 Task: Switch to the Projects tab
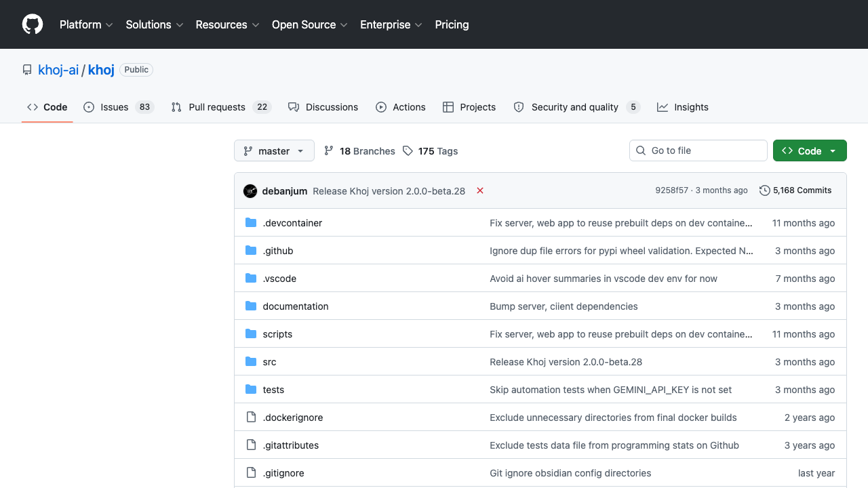(469, 107)
